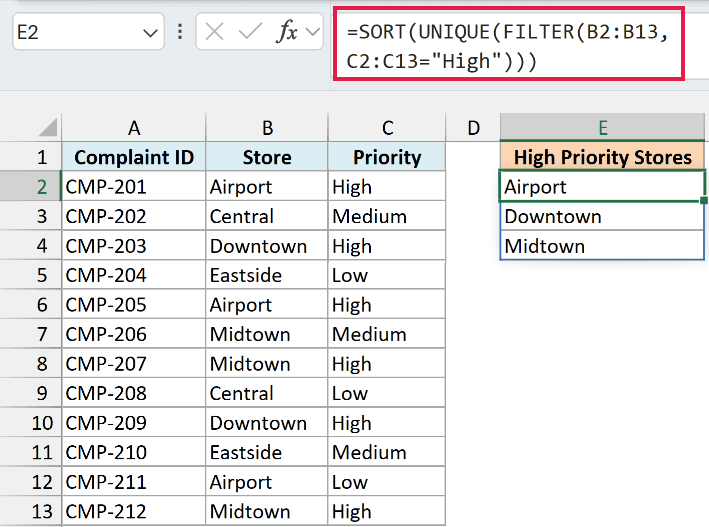Click Store cell Midtown in row 7
Viewport: 709px width, 527px height.
(267, 334)
